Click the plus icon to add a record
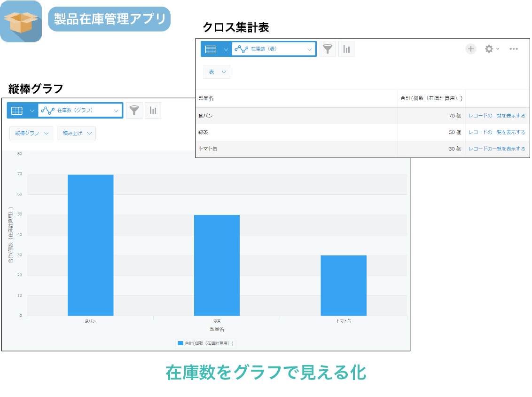This screenshot has height=397, width=532. coord(471,48)
